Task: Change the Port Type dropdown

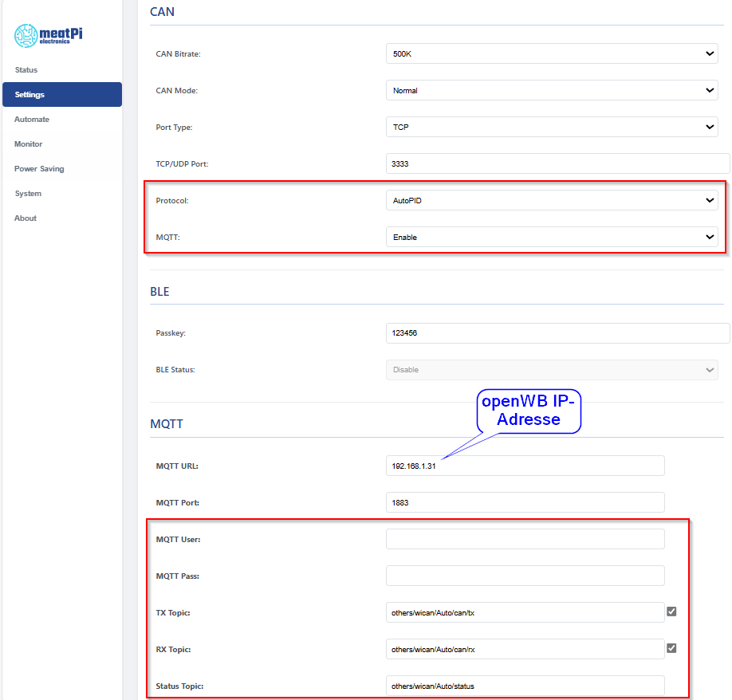Action: [x=552, y=128]
